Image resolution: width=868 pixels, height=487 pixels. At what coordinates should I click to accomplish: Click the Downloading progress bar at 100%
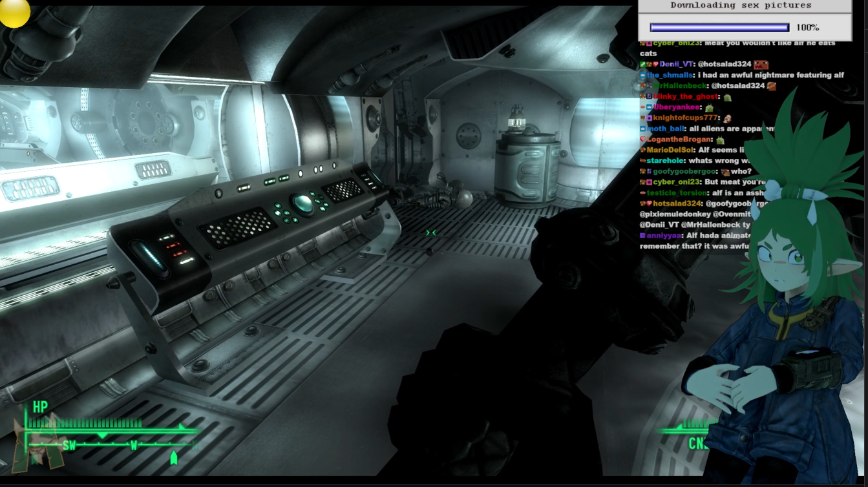click(x=719, y=28)
